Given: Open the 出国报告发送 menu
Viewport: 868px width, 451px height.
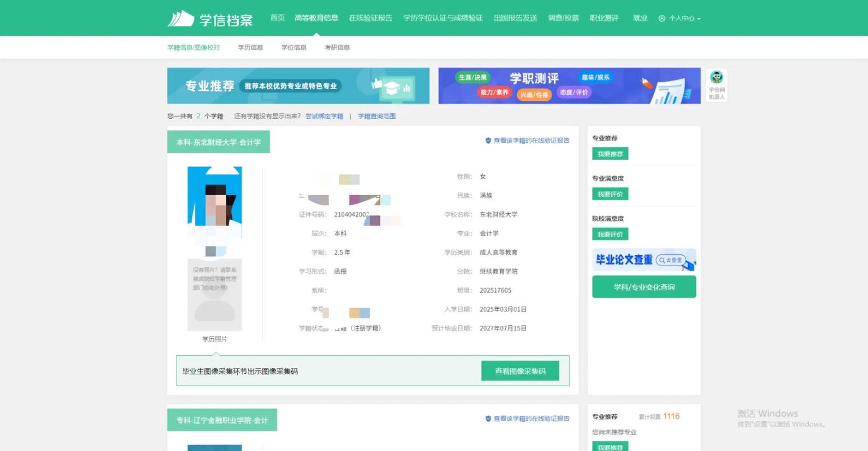Looking at the screenshot, I should coord(515,18).
